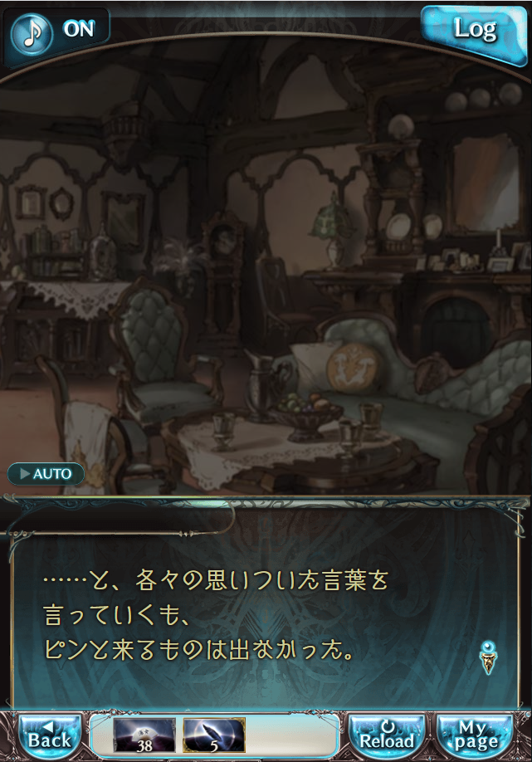Select the card item thumbnail showing 38
This screenshot has width=532, height=762.
[x=144, y=735]
